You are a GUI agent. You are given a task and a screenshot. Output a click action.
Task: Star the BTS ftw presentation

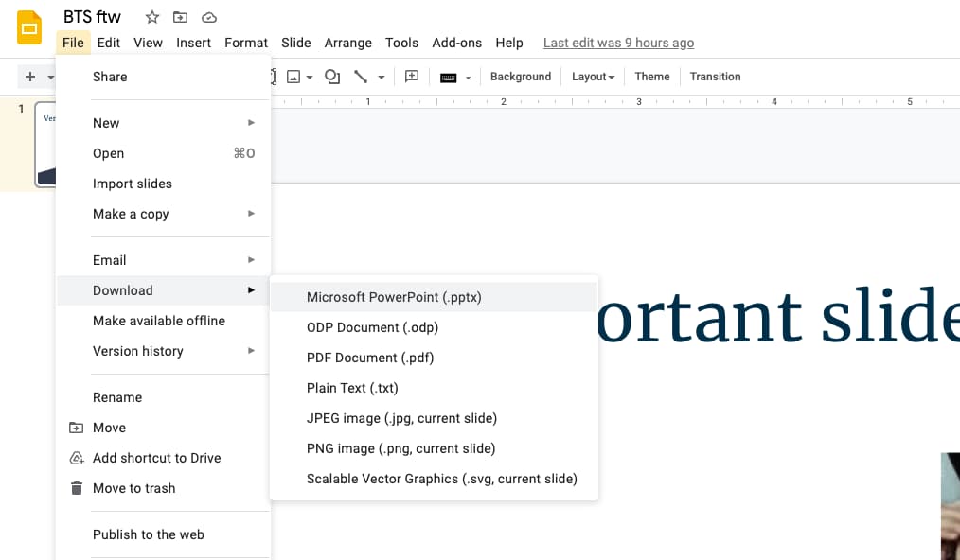(x=151, y=17)
